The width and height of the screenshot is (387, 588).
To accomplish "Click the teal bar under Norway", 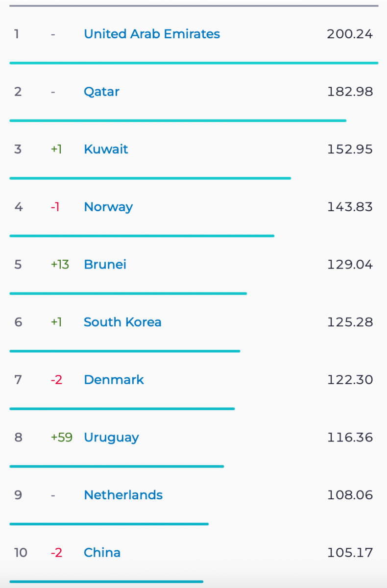I will (142, 236).
